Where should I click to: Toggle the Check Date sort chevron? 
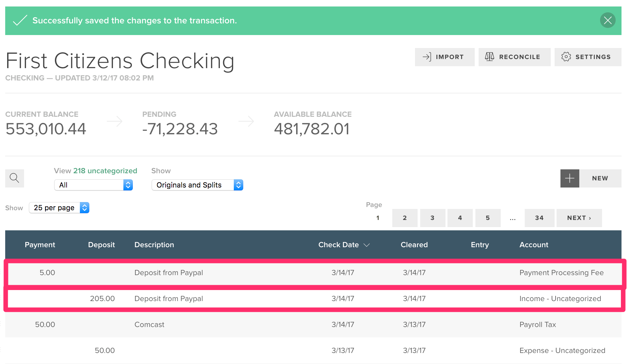pos(367,245)
